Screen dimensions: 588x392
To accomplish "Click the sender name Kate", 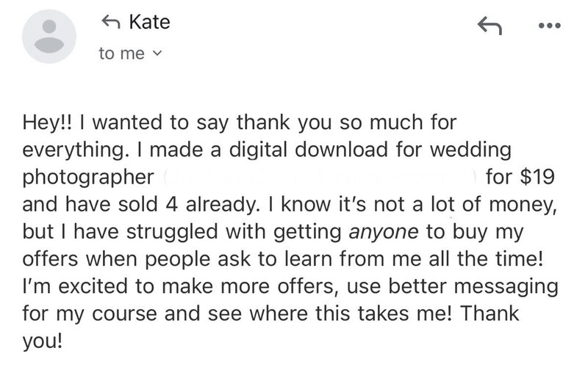I will pos(150,22).
